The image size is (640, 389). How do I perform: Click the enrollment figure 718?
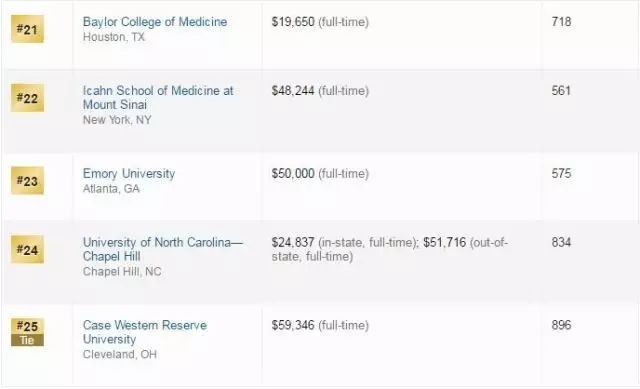561,22
